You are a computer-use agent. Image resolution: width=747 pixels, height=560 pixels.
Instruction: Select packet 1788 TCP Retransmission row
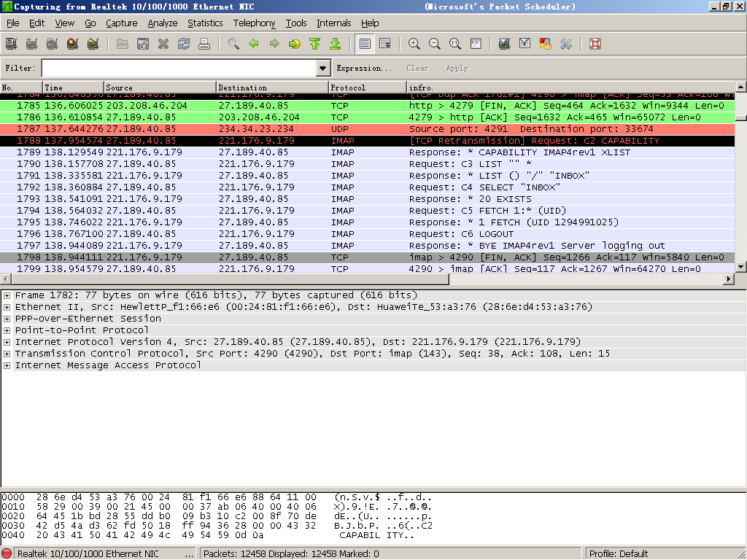click(x=368, y=141)
